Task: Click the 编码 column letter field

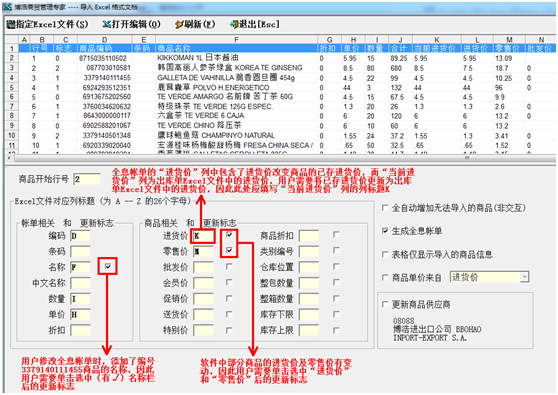Action: click(x=80, y=236)
